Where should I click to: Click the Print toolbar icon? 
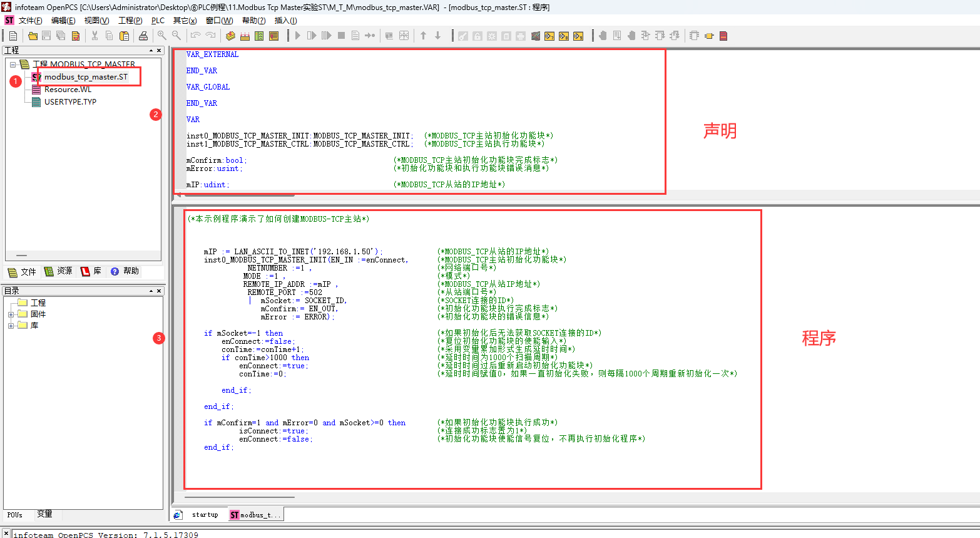143,36
